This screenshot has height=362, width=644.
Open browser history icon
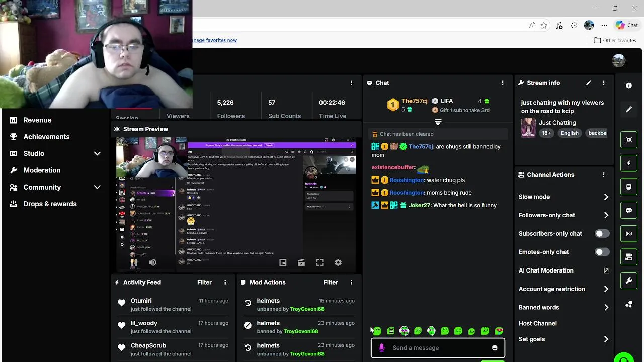point(574,25)
